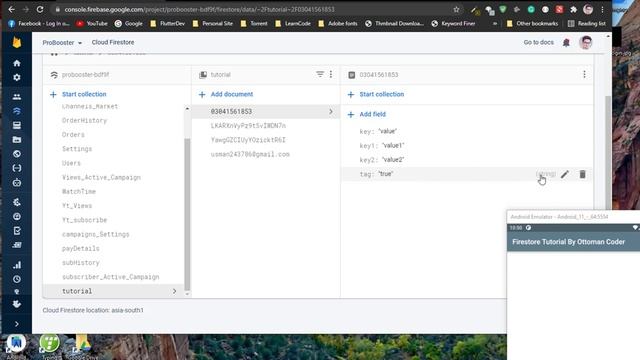This screenshot has width=640, height=360.
Task: Select the Orders collection
Action: point(73,135)
